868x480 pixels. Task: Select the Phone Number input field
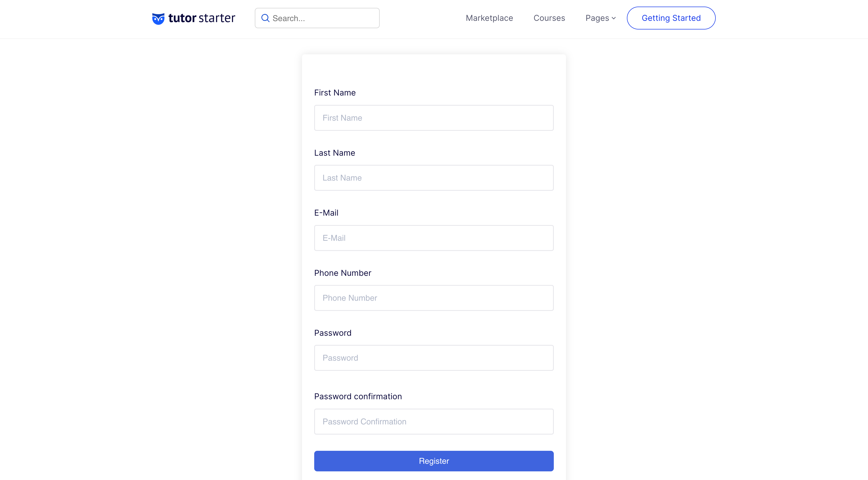coord(434,298)
